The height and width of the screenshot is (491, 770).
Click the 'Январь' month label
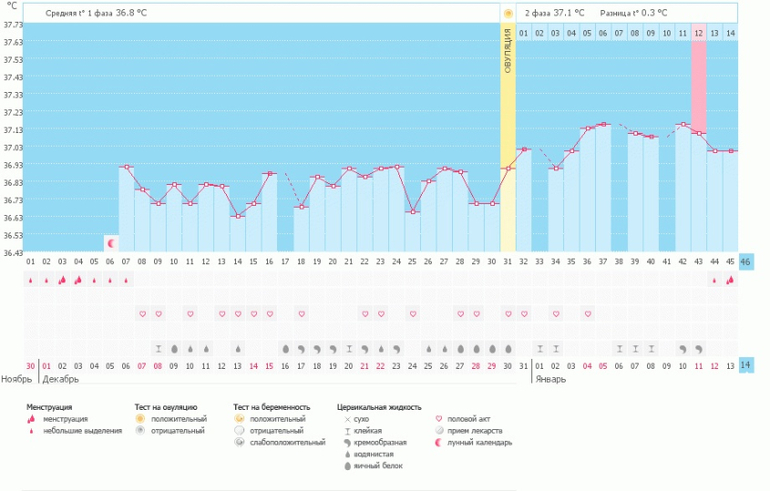(550, 379)
